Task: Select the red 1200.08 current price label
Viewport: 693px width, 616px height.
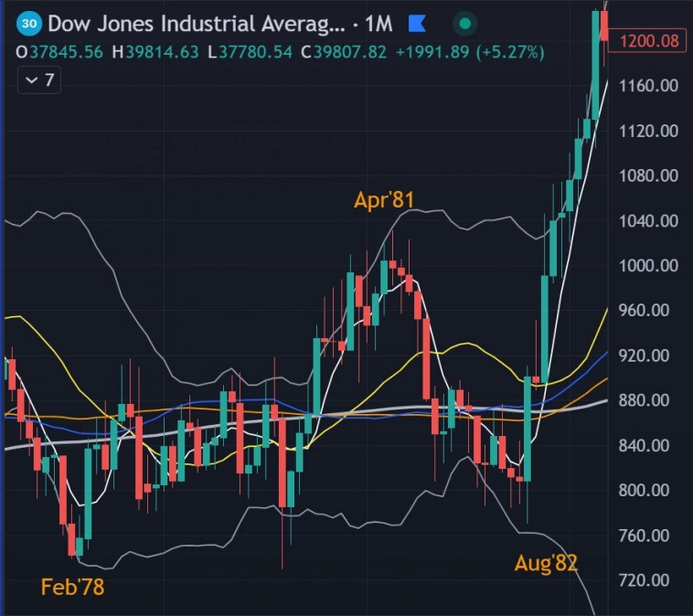Action: tap(649, 40)
